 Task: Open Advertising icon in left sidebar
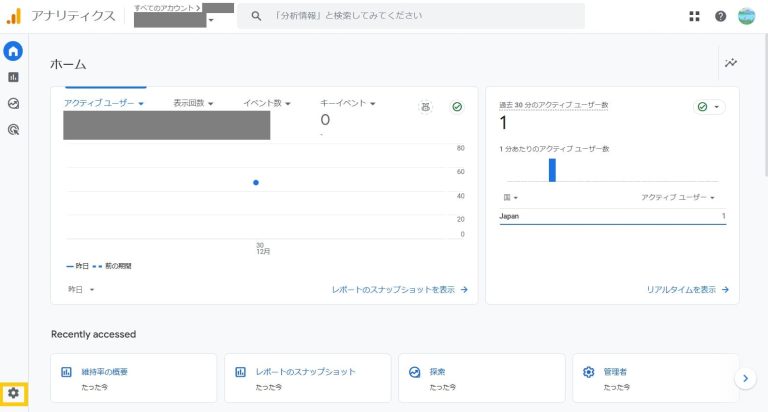(x=13, y=129)
